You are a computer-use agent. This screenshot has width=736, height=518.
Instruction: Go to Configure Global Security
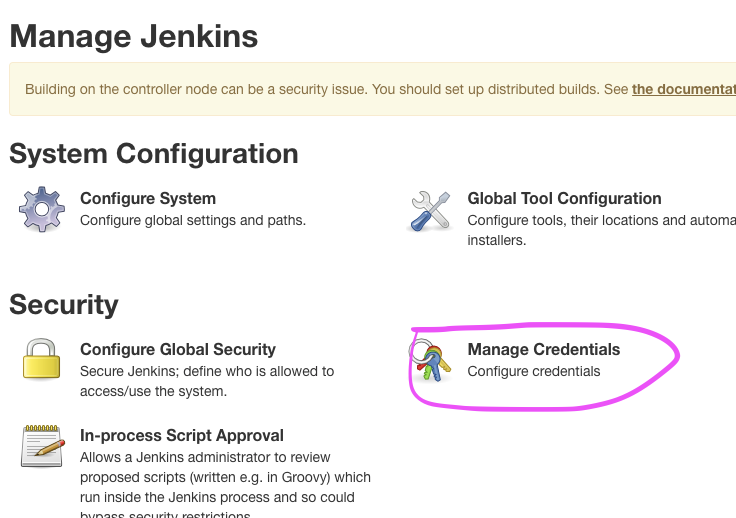[x=178, y=349]
